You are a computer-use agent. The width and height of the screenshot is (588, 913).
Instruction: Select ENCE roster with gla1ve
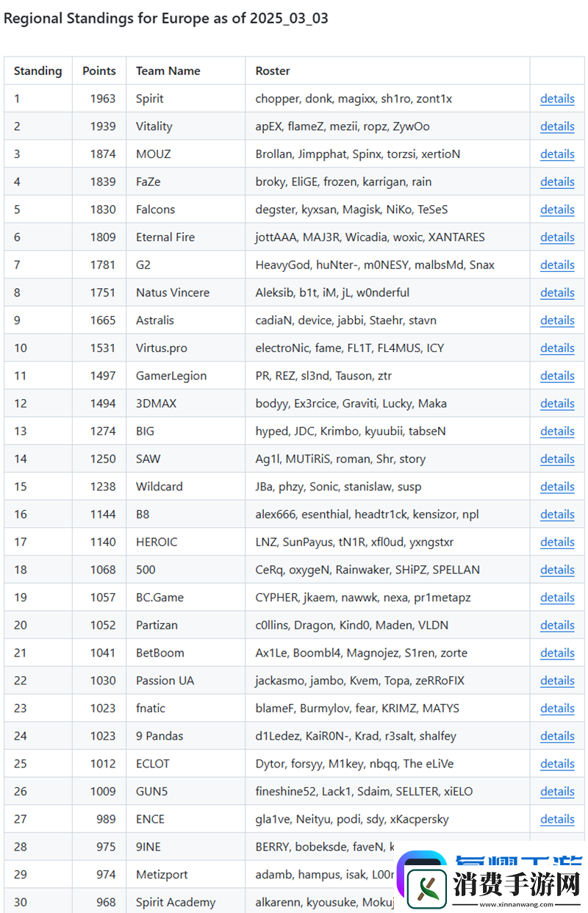tap(352, 819)
